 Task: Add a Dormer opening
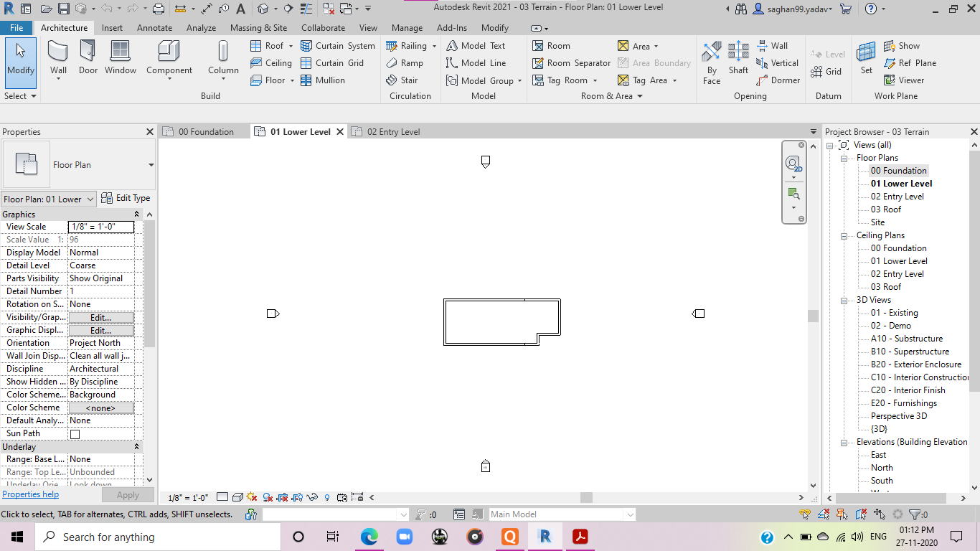778,80
